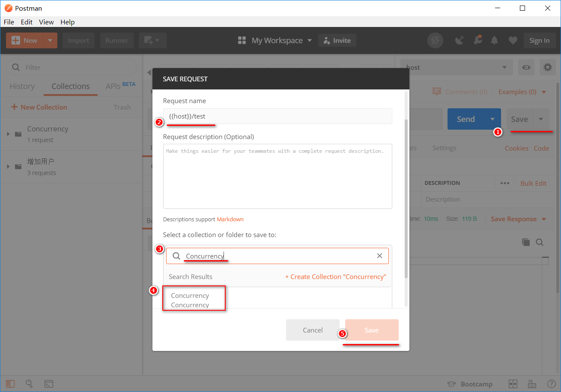Toggle the sidebar icon in status bar
This screenshot has width=561, height=392.
10,384
